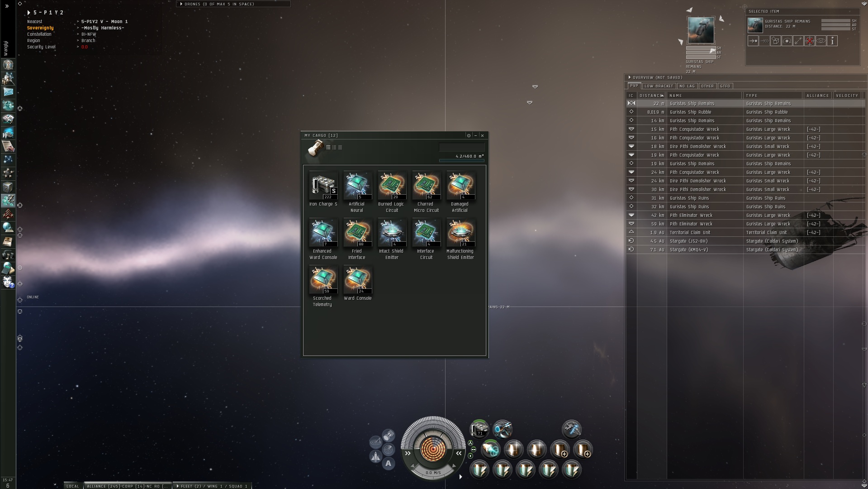Click Orbit in the Selected Item panel
This screenshot has width=868, height=489.
[x=787, y=41]
